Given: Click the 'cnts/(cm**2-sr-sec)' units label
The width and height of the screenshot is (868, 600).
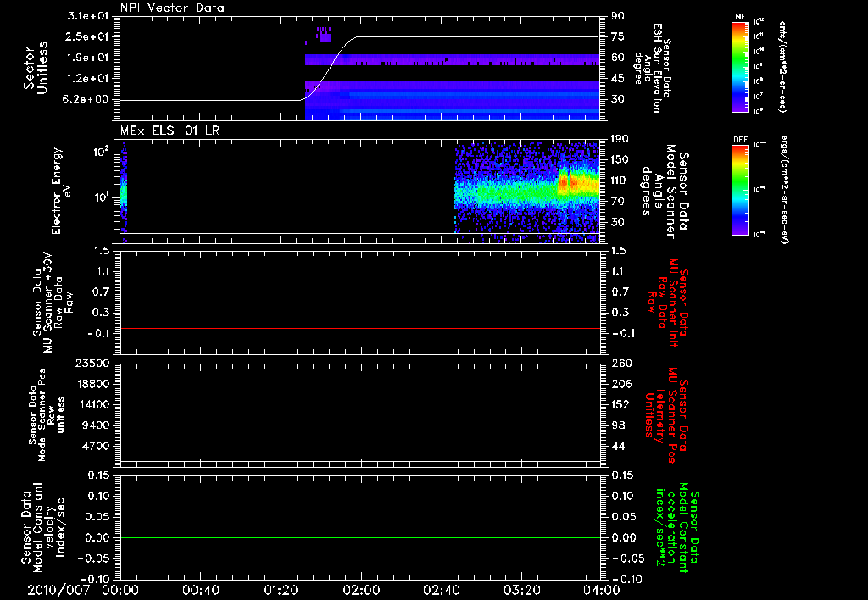Looking at the screenshot, I should point(782,66).
